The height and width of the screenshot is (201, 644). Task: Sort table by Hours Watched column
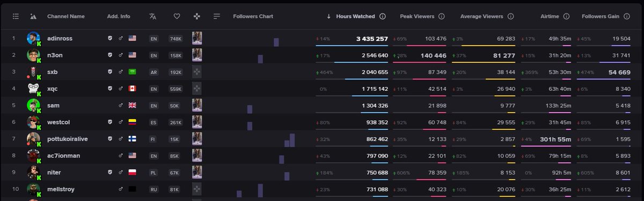click(x=355, y=17)
